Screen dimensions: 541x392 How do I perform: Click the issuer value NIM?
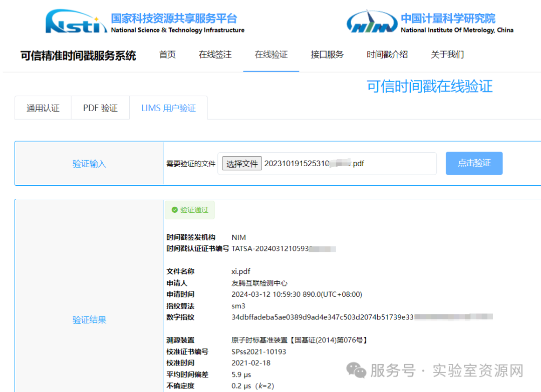pyautogui.click(x=239, y=237)
